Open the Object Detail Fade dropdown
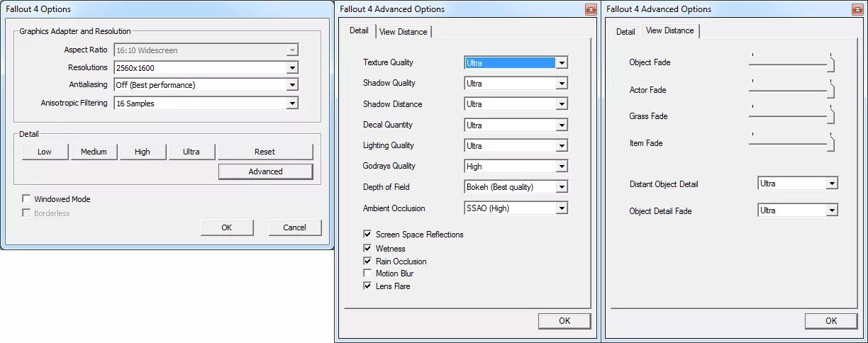868x343 pixels. tap(798, 210)
